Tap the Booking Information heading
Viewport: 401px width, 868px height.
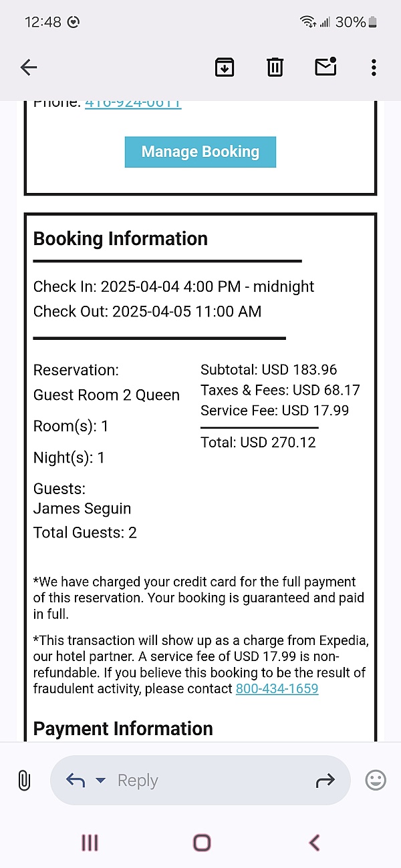pos(120,239)
